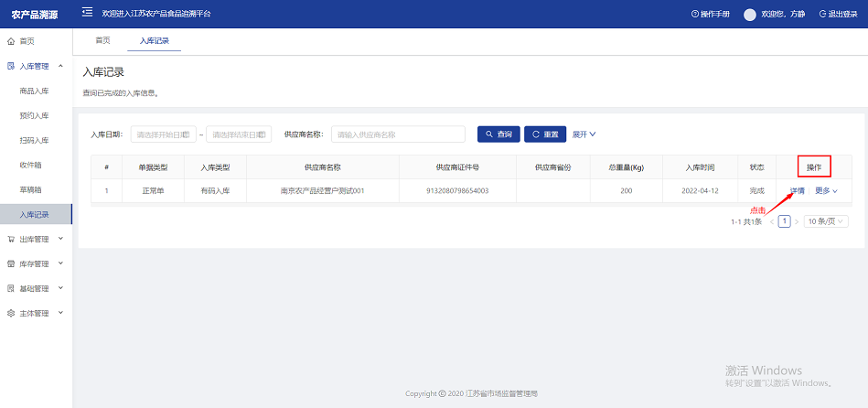
Task: Go to 首页 in the sidebar
Action: [x=27, y=41]
